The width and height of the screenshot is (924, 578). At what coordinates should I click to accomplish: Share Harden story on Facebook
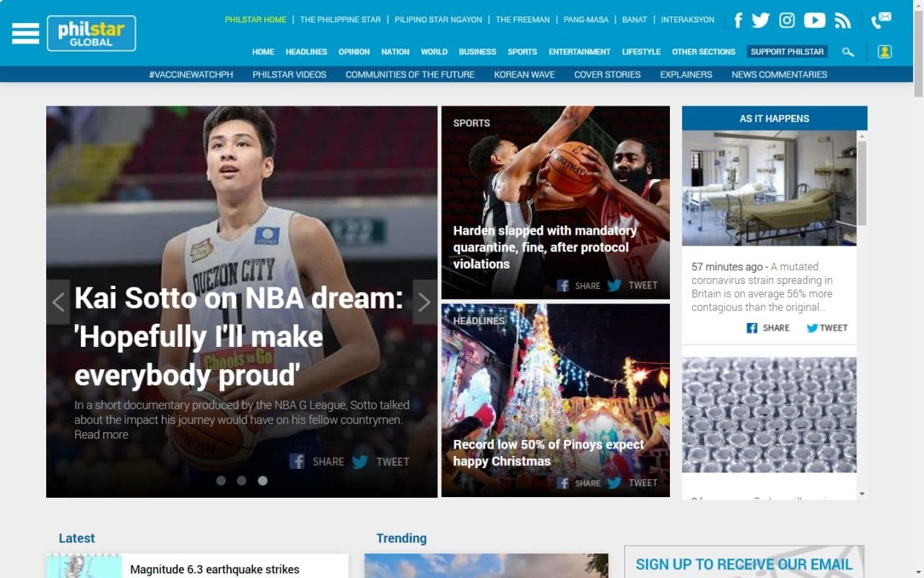578,285
